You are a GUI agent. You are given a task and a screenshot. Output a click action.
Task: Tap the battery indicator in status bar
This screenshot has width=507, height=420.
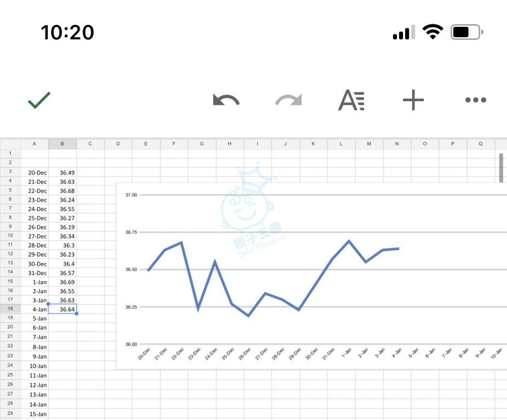pyautogui.click(x=466, y=32)
